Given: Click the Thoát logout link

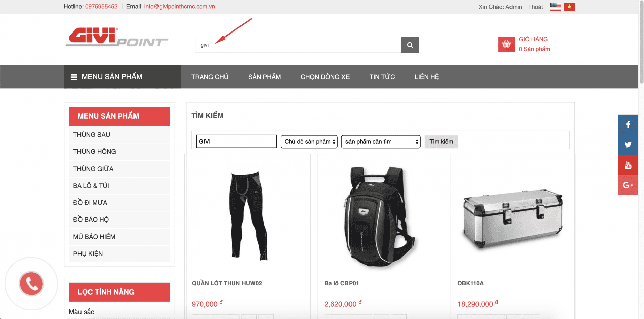Looking at the screenshot, I should [x=535, y=7].
